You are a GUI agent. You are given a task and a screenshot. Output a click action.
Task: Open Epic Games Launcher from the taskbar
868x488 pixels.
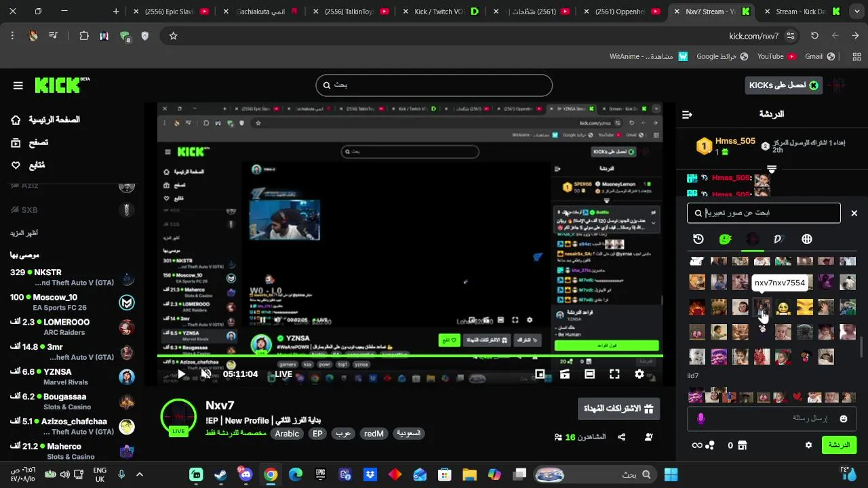coord(320,474)
